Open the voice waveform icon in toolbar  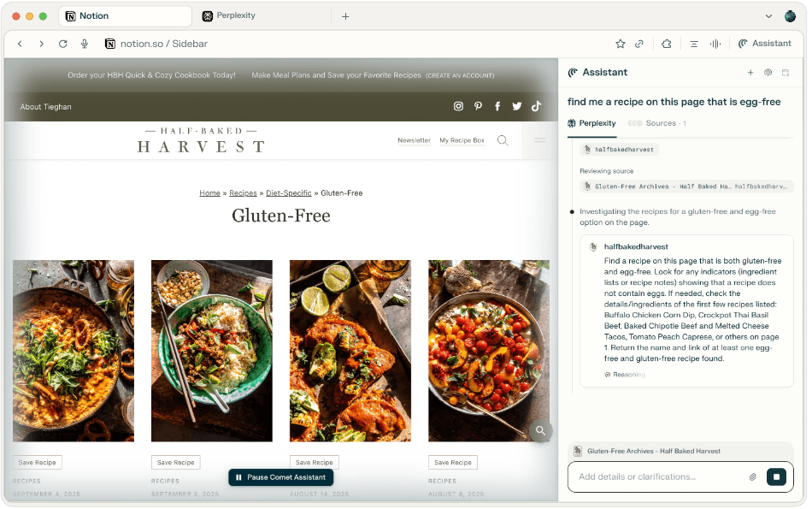pos(715,44)
